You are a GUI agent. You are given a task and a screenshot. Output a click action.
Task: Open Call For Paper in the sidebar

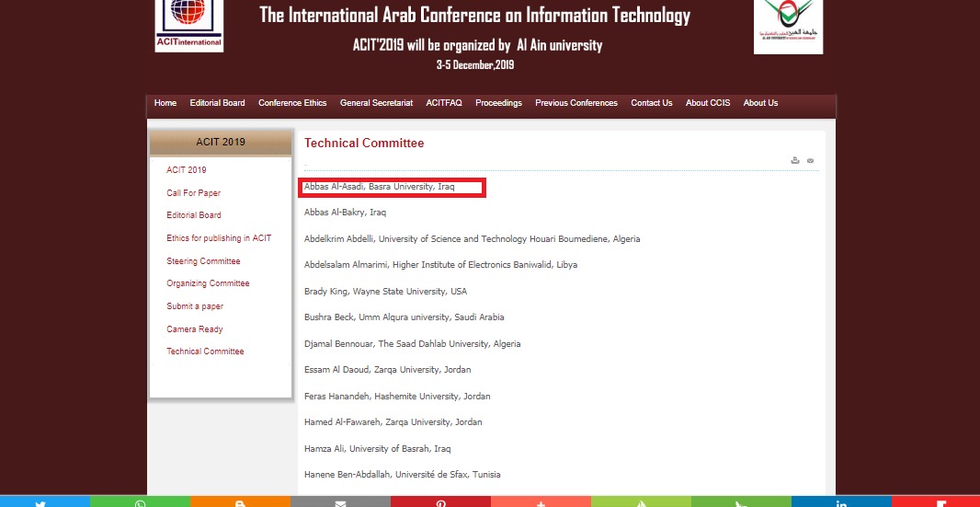(193, 193)
